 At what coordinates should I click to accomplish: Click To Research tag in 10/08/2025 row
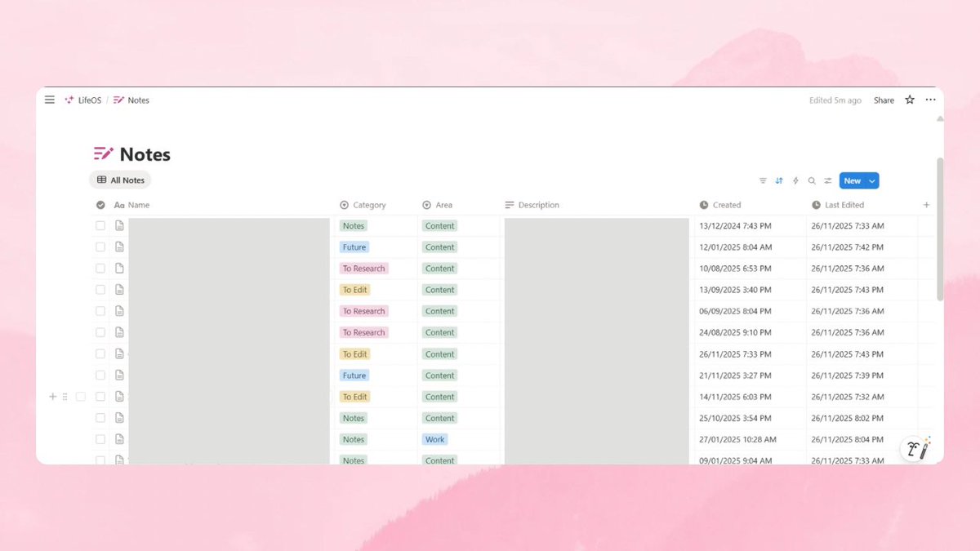tap(364, 268)
